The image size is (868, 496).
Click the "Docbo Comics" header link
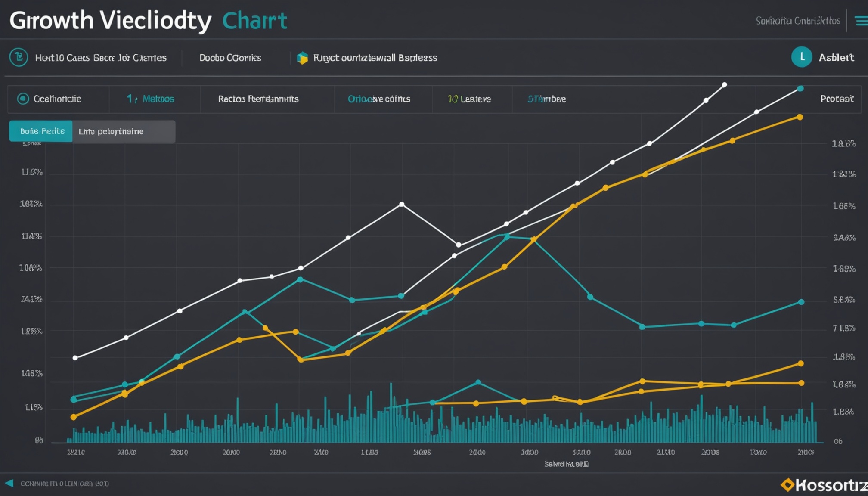point(230,57)
